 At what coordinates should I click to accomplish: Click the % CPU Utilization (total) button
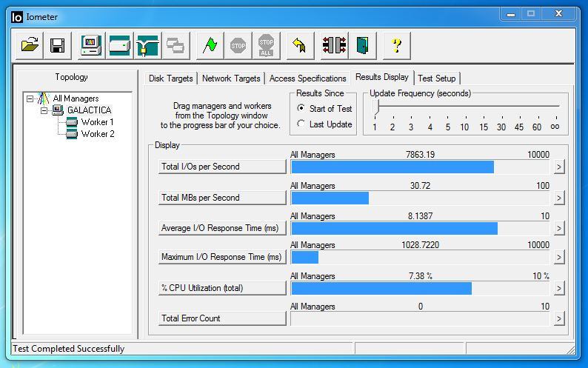(222, 288)
